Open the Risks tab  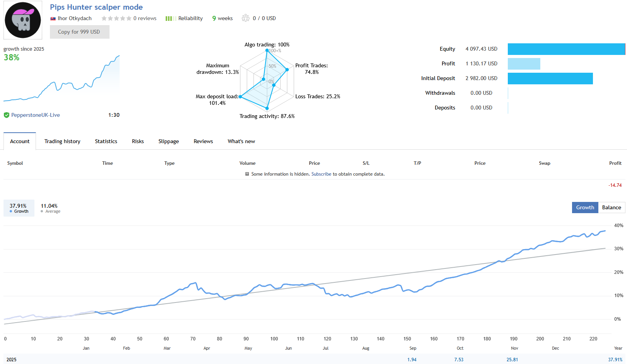coord(137,141)
